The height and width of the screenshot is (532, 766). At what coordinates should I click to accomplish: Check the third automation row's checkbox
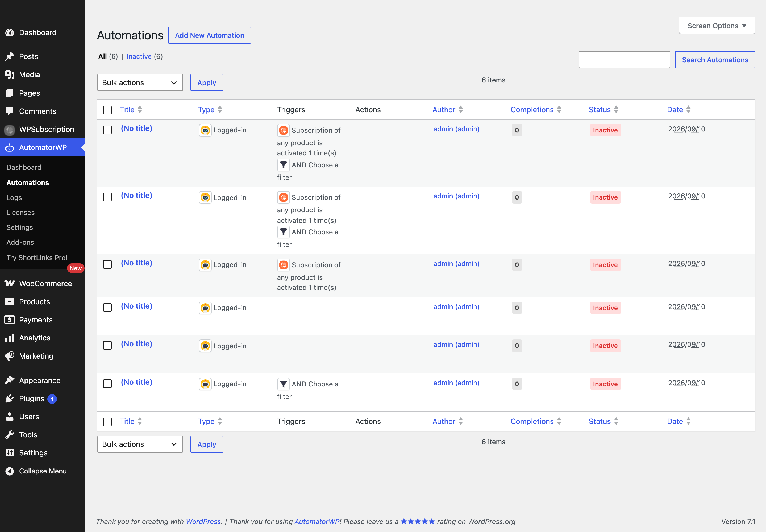107,264
